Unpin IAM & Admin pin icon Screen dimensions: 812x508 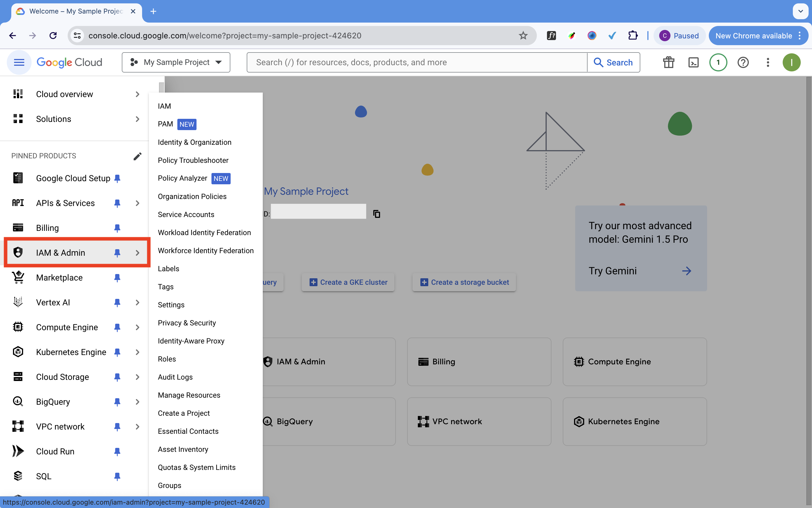click(x=117, y=253)
